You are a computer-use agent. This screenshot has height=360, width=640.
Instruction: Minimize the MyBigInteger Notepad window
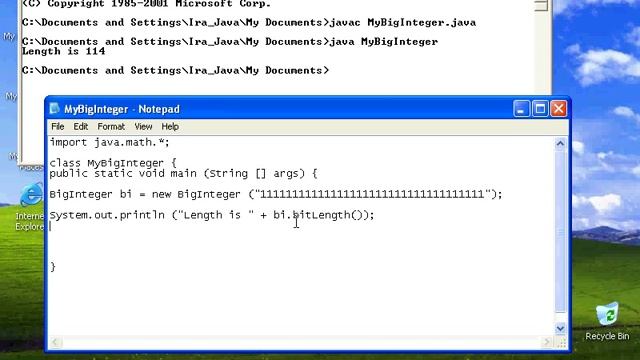tap(521, 109)
